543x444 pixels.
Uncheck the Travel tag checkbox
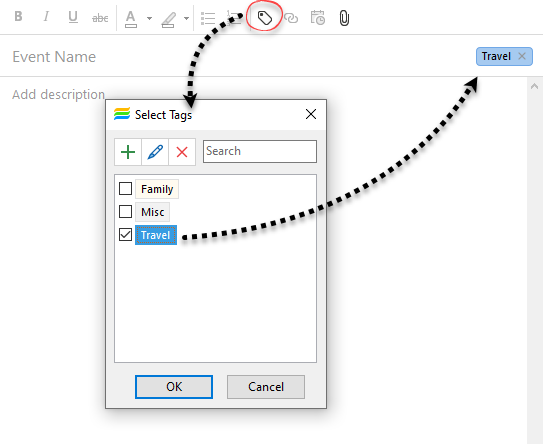(125, 235)
